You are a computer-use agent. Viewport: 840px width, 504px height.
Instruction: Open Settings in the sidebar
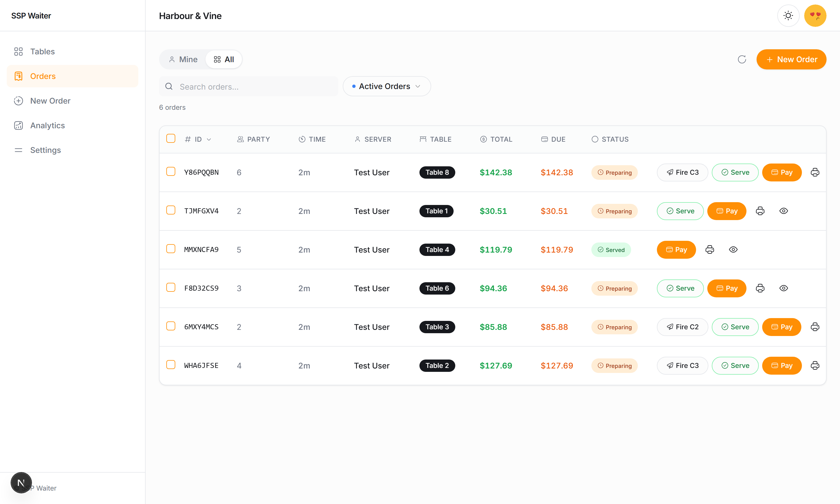(72, 150)
